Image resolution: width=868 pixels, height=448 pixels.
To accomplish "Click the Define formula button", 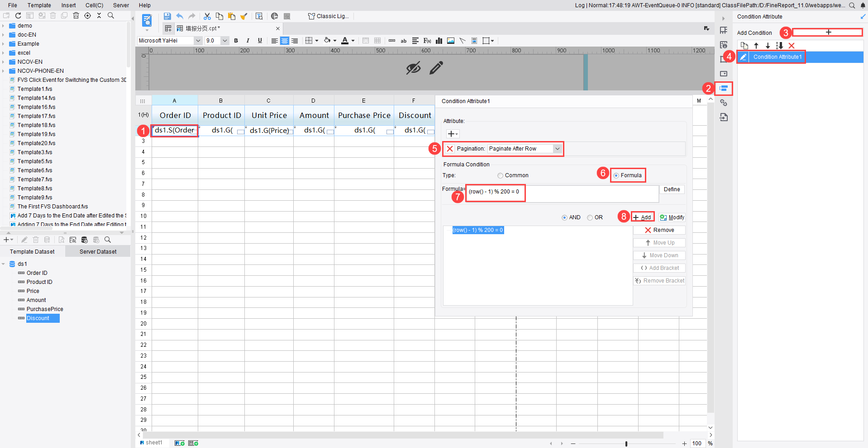I will pos(672,189).
